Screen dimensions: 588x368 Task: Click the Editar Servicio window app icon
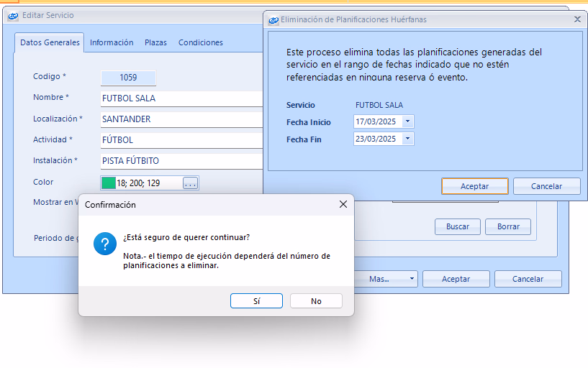point(13,15)
